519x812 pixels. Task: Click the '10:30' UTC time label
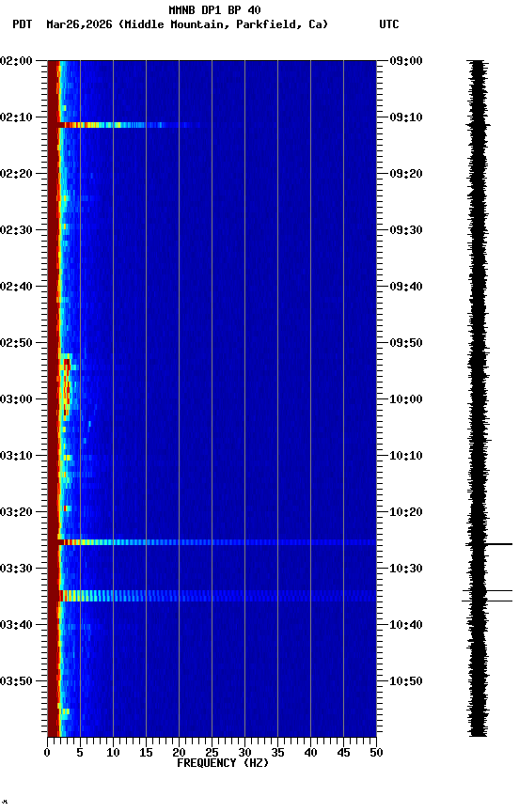(x=406, y=569)
